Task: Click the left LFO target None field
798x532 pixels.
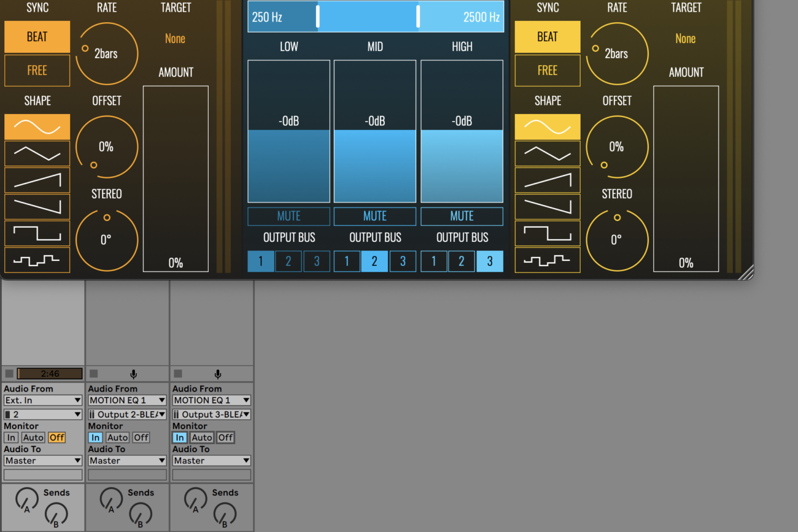Action: click(175, 39)
